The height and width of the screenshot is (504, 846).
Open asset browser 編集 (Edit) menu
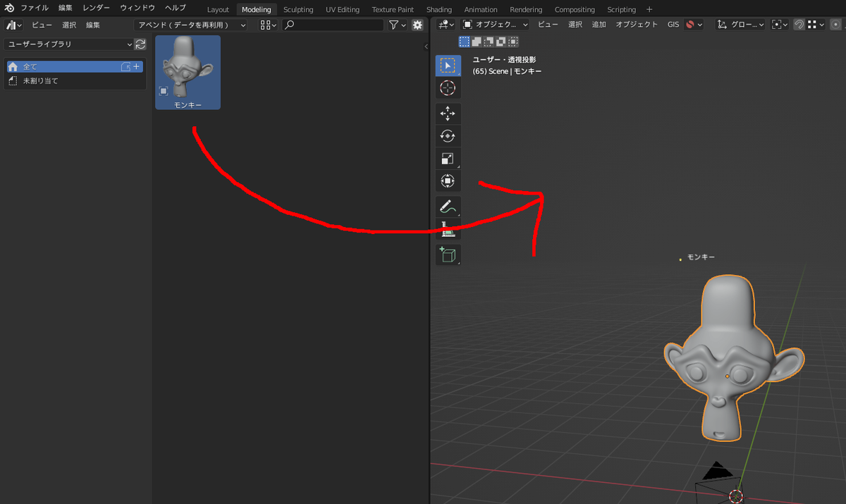[93, 25]
